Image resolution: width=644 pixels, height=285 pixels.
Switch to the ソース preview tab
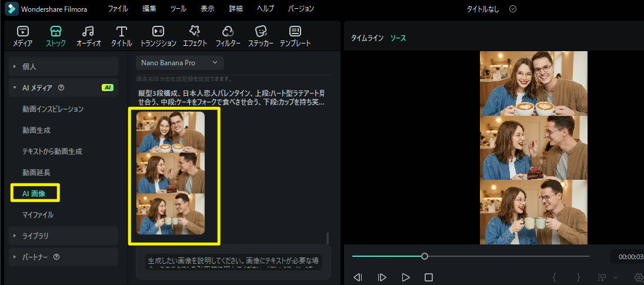(398, 38)
